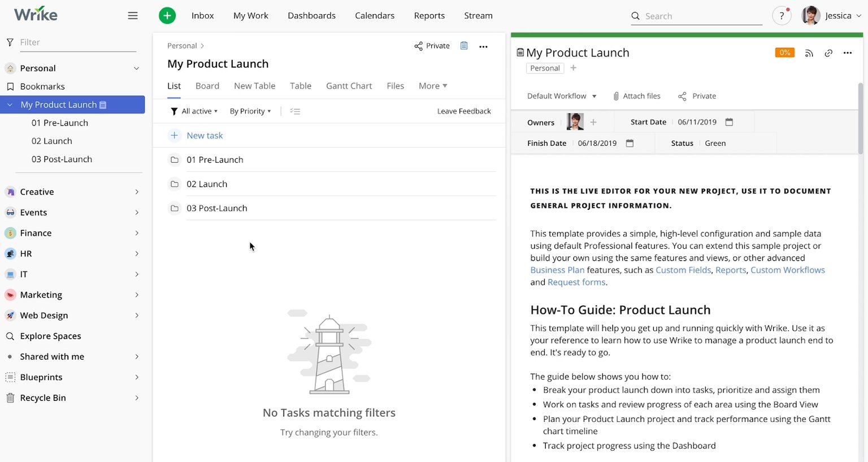Open Dashboards from top navigation
Screen dimensions: 868x462
311,16
